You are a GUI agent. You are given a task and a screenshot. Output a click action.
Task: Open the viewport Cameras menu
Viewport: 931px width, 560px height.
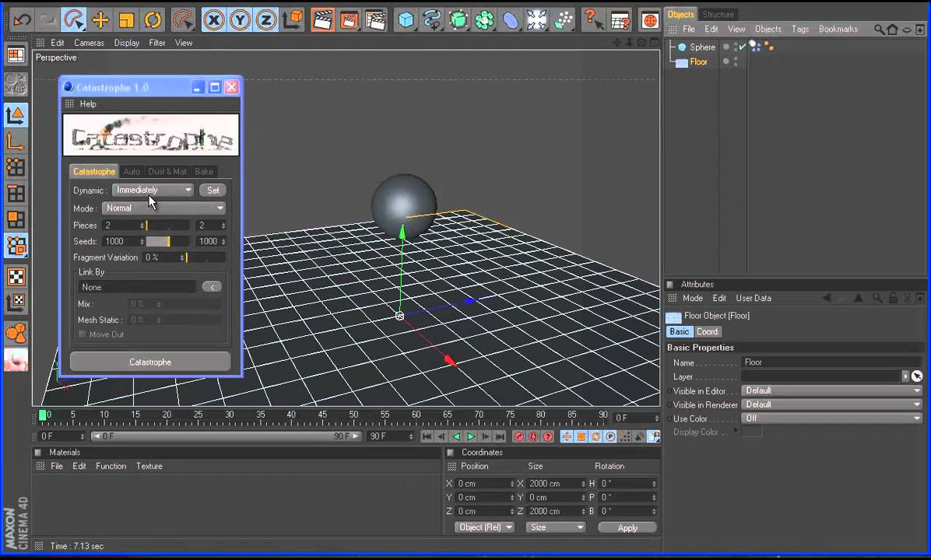coord(89,43)
